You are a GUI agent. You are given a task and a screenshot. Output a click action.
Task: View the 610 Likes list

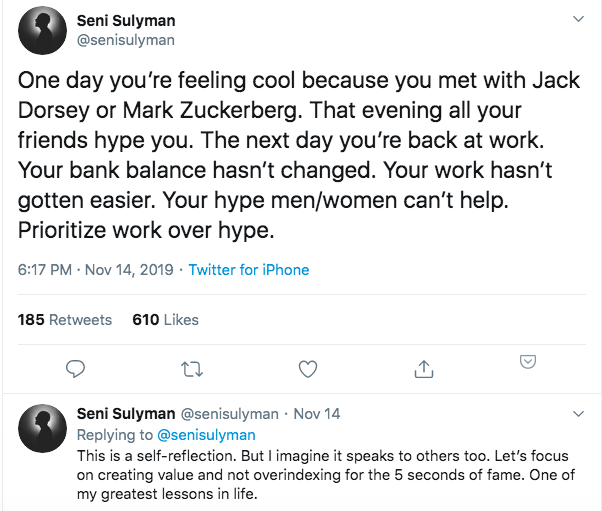pos(165,320)
